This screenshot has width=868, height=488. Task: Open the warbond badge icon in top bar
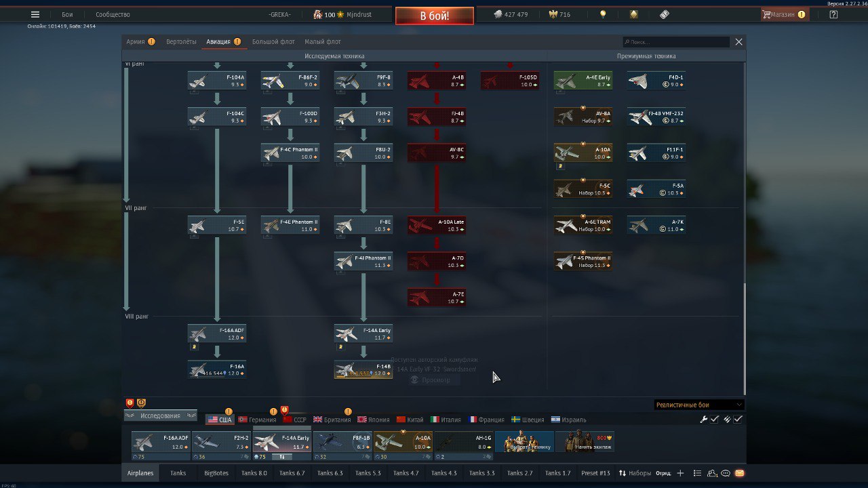click(633, 14)
